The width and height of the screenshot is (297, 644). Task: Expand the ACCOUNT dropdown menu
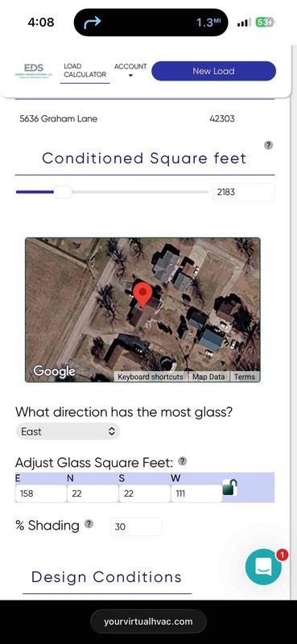(x=130, y=70)
